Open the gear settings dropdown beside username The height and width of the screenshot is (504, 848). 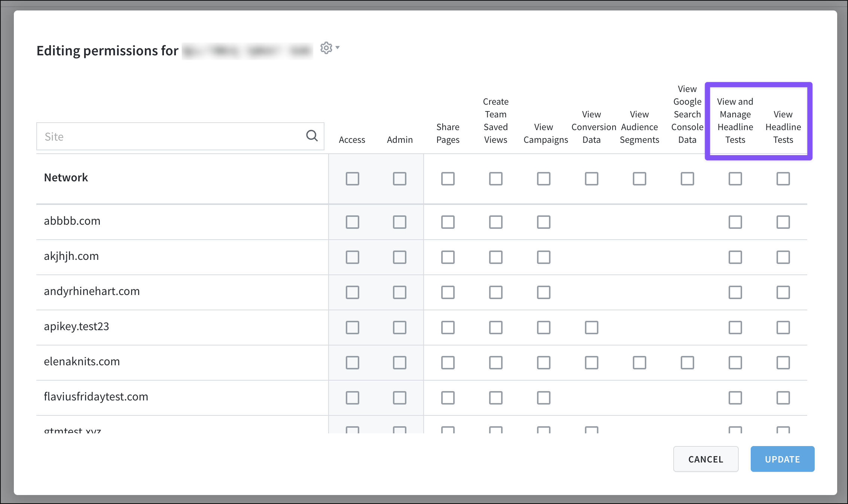point(330,48)
